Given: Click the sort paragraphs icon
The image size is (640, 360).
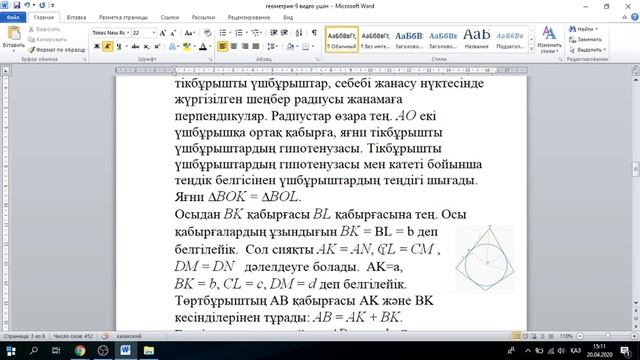Looking at the screenshot, I should click(x=299, y=33).
